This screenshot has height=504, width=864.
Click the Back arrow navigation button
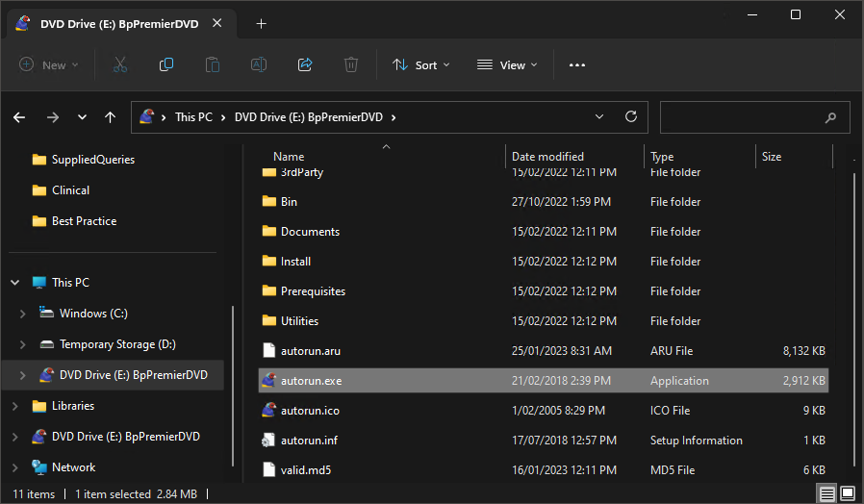pos(19,117)
